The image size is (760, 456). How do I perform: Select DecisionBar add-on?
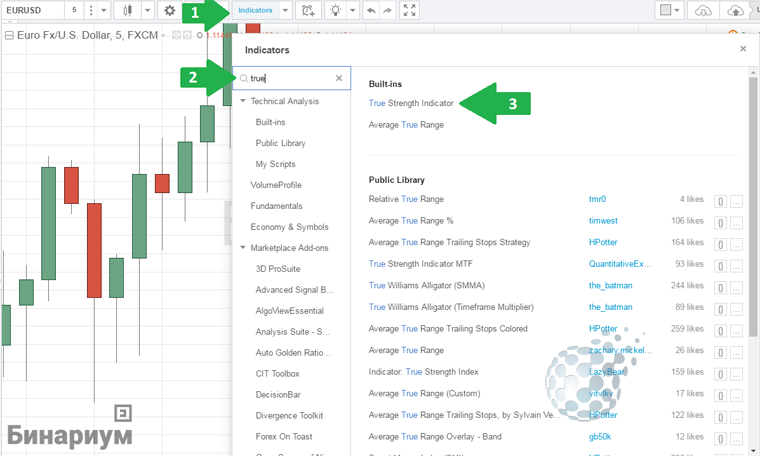tap(278, 394)
